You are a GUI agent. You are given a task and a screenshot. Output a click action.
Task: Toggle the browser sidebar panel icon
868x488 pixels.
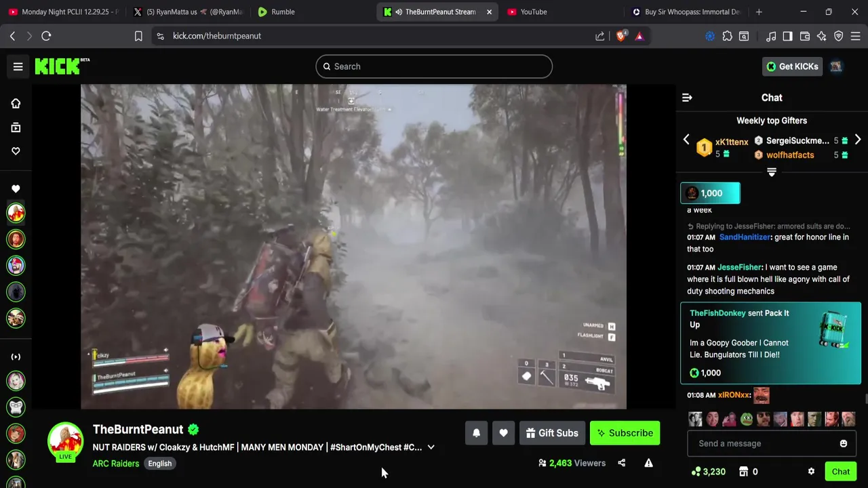click(x=787, y=36)
